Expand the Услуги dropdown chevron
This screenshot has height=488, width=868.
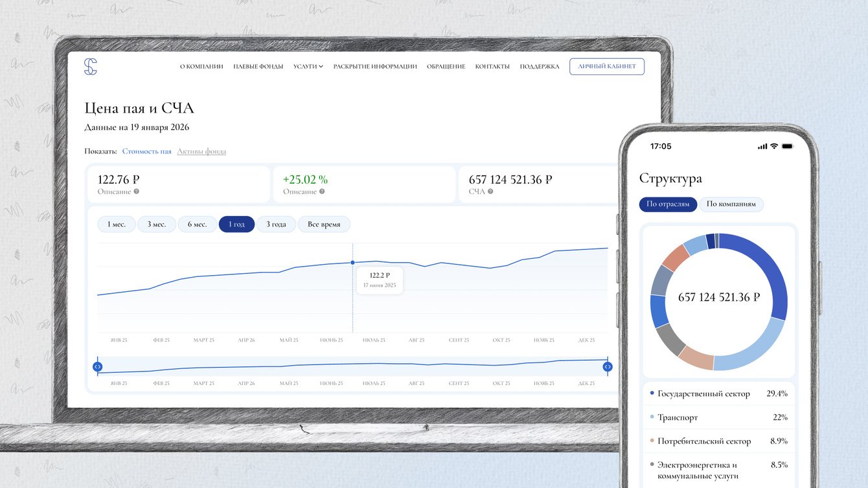pyautogui.click(x=321, y=67)
